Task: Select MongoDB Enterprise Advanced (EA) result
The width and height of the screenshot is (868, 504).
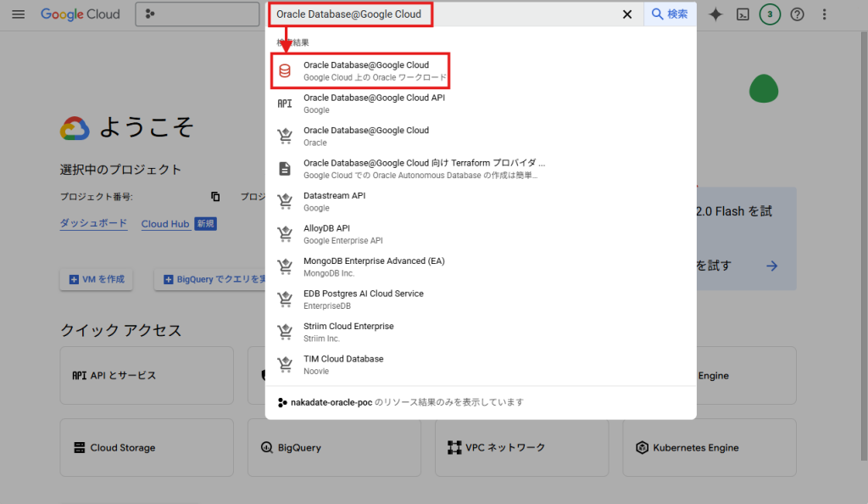Action: pyautogui.click(x=373, y=266)
